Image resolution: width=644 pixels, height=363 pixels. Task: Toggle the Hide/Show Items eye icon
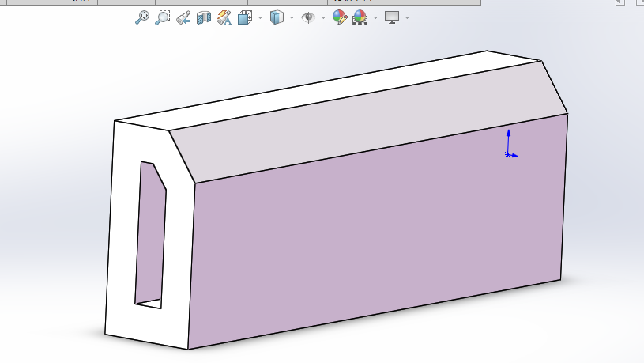pos(308,17)
